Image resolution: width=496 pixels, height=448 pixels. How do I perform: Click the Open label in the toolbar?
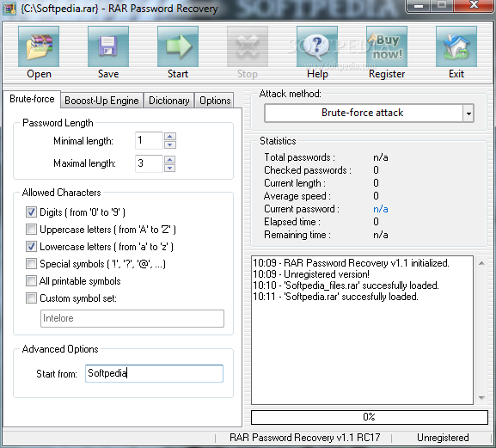(x=39, y=74)
